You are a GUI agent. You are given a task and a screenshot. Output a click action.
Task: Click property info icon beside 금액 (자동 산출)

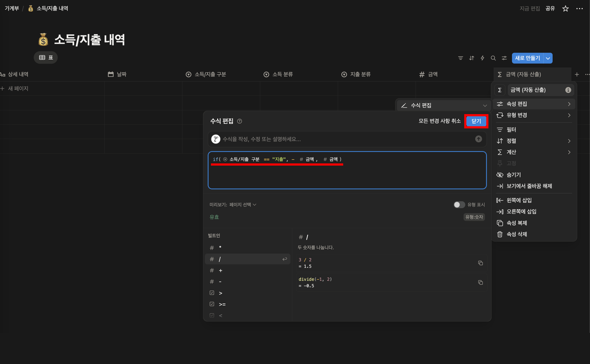[568, 90]
